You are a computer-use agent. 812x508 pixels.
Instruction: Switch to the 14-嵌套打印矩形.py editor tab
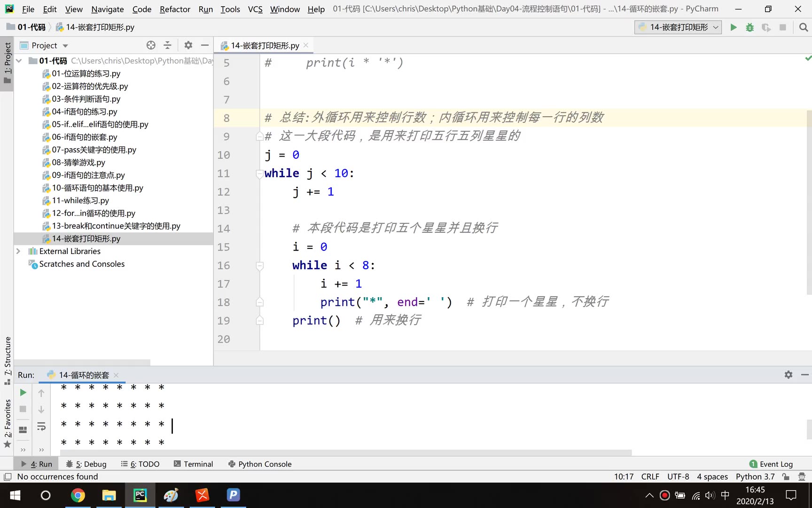click(265, 45)
